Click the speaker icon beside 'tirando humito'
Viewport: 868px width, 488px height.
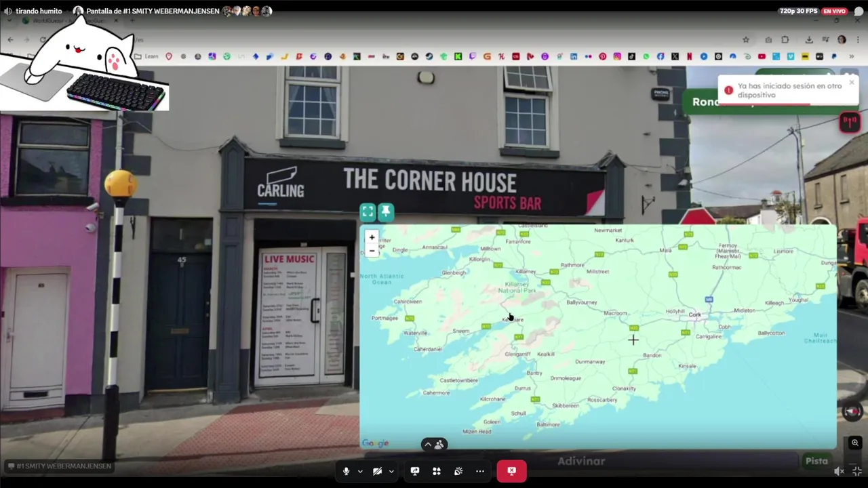[x=7, y=11]
